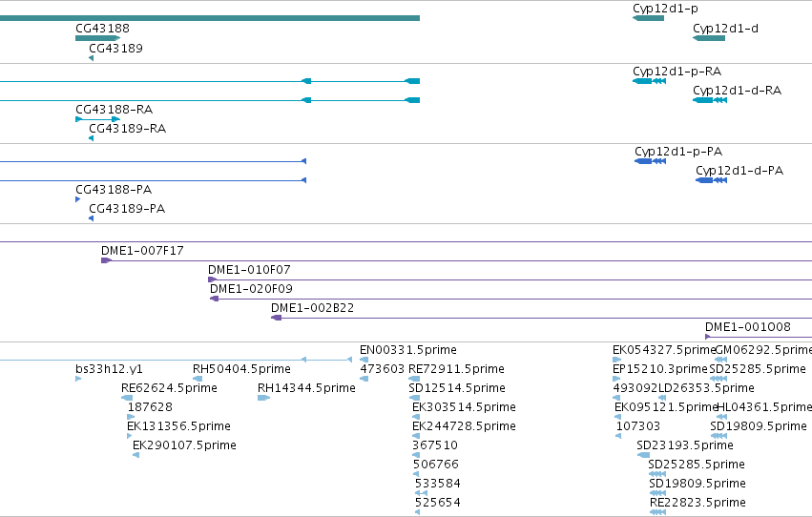Click the DME1-001O08 label
The width and height of the screenshot is (812, 517).
click(x=748, y=327)
